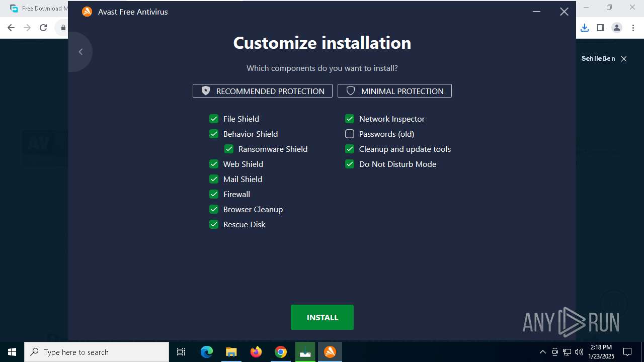The width and height of the screenshot is (644, 362).
Task: Click the browser forward arrow
Action: tap(27, 28)
